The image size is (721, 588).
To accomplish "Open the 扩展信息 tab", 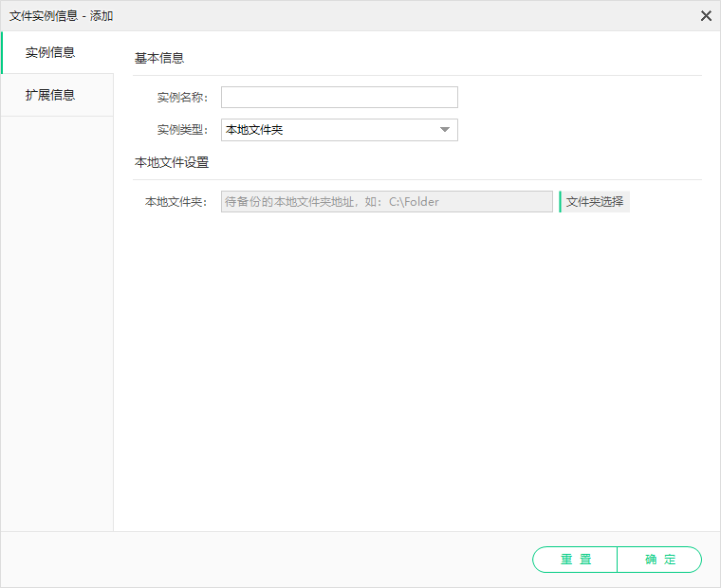I will [57, 95].
